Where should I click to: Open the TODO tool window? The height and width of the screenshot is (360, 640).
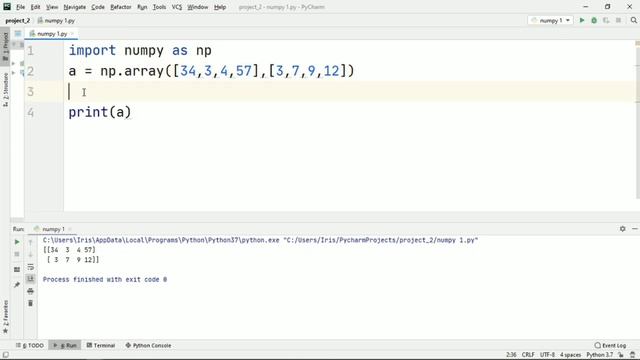click(x=30, y=345)
